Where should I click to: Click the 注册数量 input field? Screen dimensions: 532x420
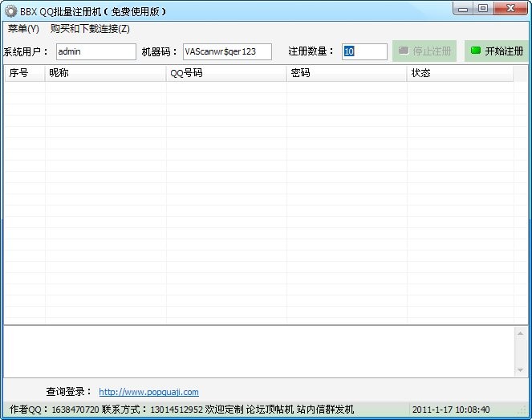364,51
